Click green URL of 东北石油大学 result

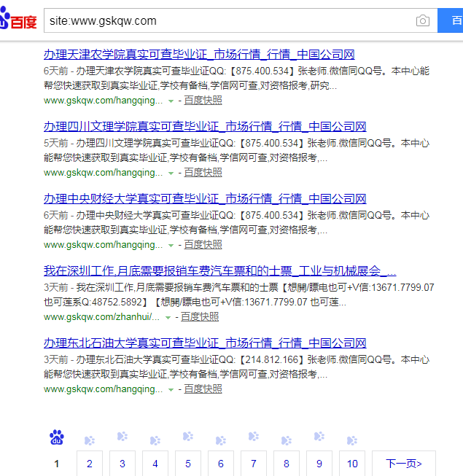(104, 389)
